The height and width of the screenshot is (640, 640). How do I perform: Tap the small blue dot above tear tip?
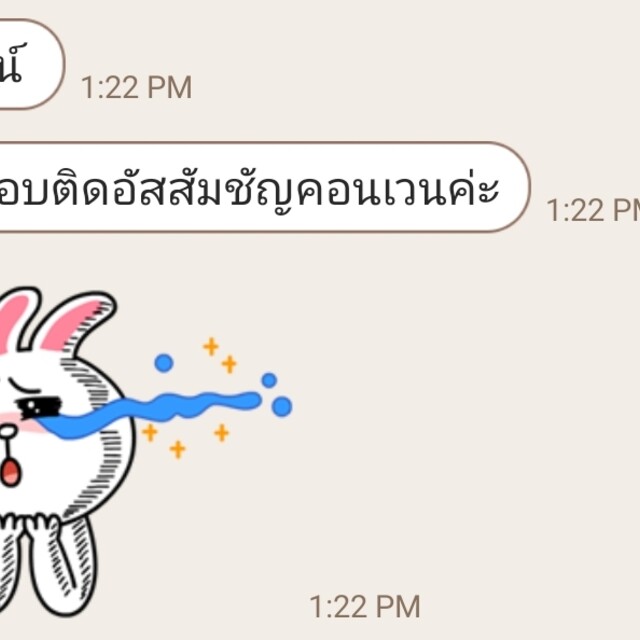click(x=269, y=380)
